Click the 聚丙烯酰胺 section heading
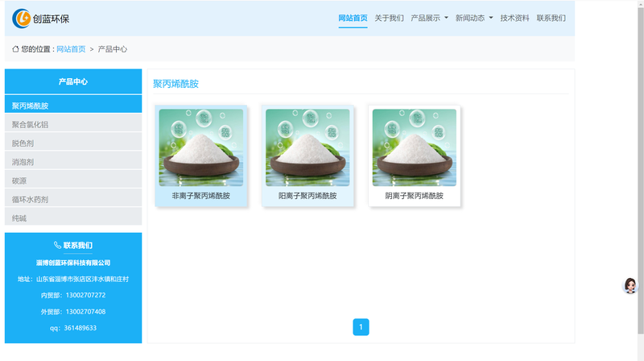Viewport: 644px width, 361px height. coord(175,84)
